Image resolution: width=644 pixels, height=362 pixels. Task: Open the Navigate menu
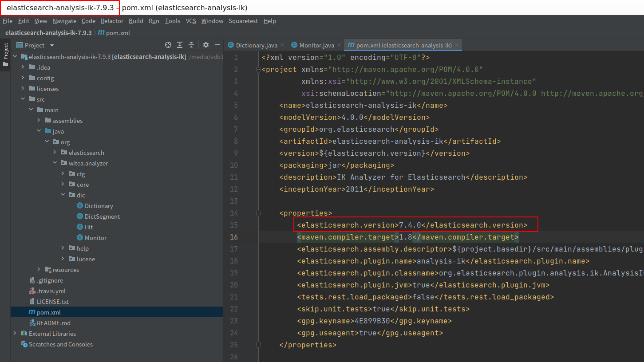64,21
